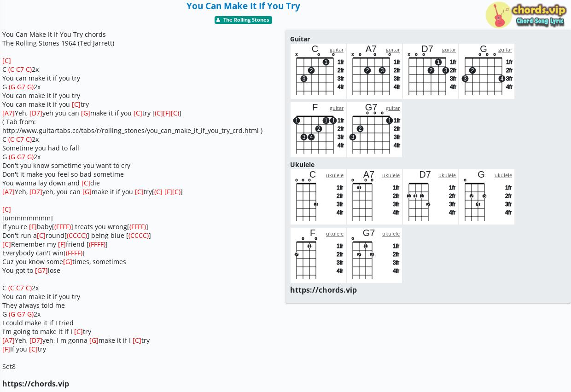Click the ukulele G chord diagram
This screenshot has height=392, width=571.
point(487,197)
